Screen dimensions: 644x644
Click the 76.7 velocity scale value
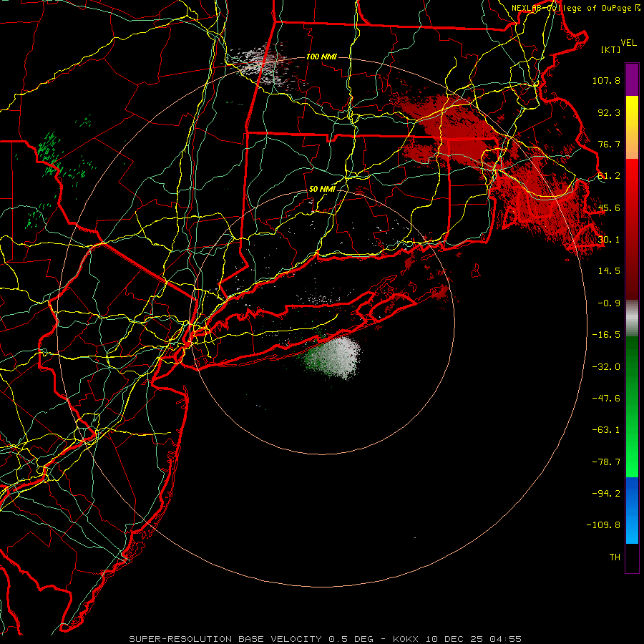609,144
